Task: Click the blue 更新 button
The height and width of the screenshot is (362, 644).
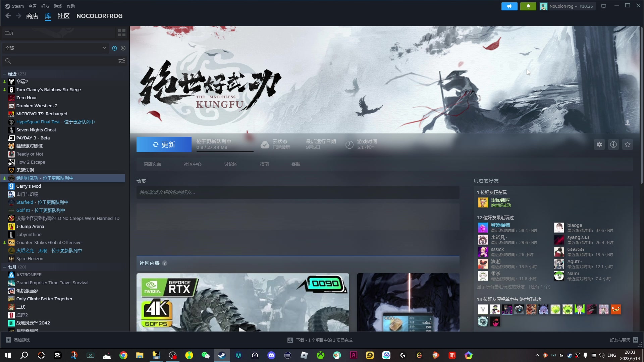Action: click(164, 144)
